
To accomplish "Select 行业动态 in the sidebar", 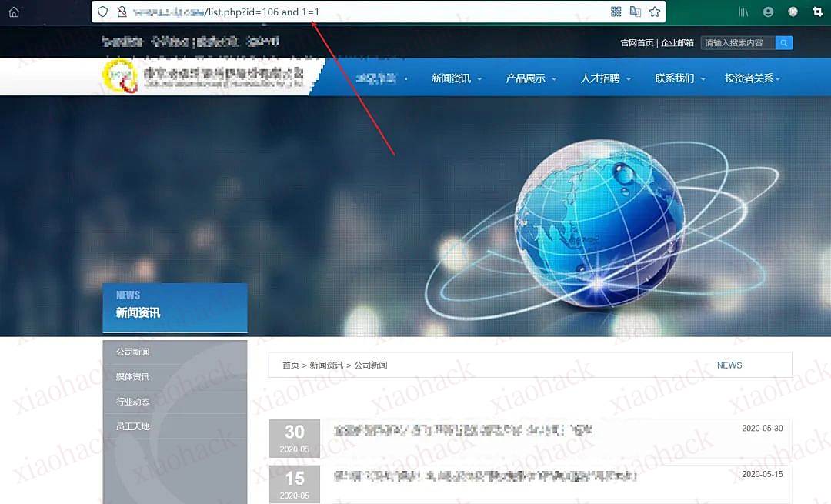I will click(x=175, y=402).
